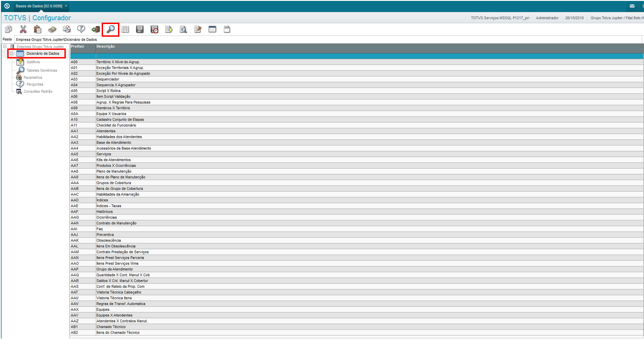Select Parametros in the tree

click(x=33, y=77)
